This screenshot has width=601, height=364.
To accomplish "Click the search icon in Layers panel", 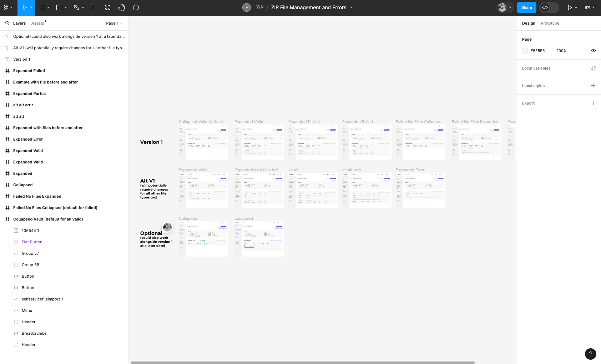I will [x=7, y=23].
